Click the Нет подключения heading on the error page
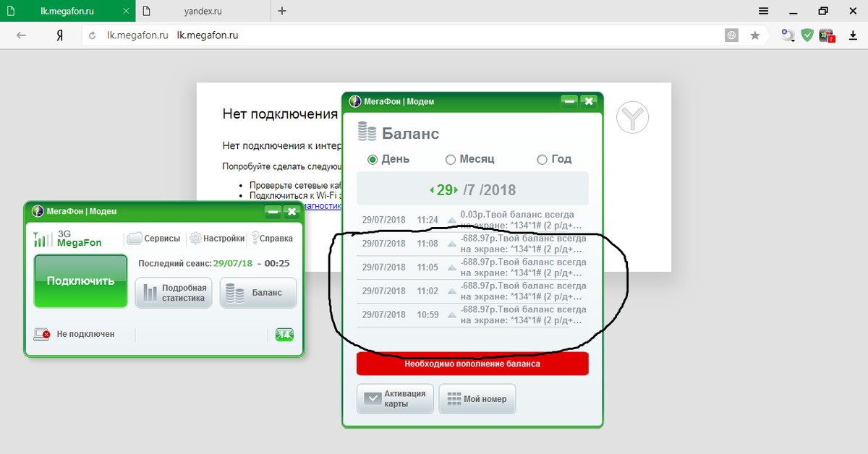868x454 pixels. (x=280, y=114)
